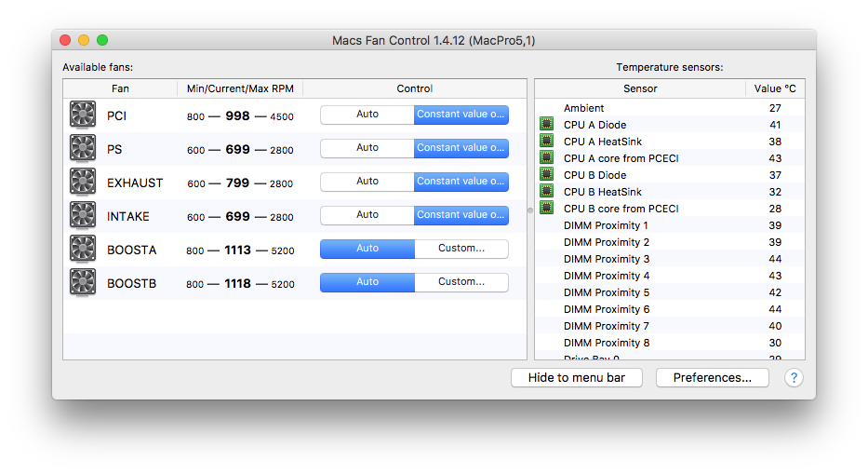The width and height of the screenshot is (868, 474).
Task: Select CPU B core from PCECI row
Action: point(670,209)
